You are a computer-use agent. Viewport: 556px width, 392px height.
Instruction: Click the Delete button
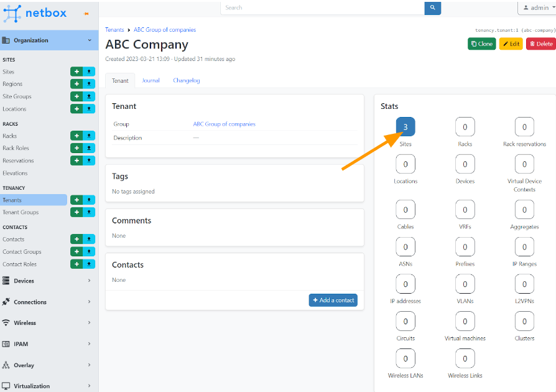tap(541, 44)
